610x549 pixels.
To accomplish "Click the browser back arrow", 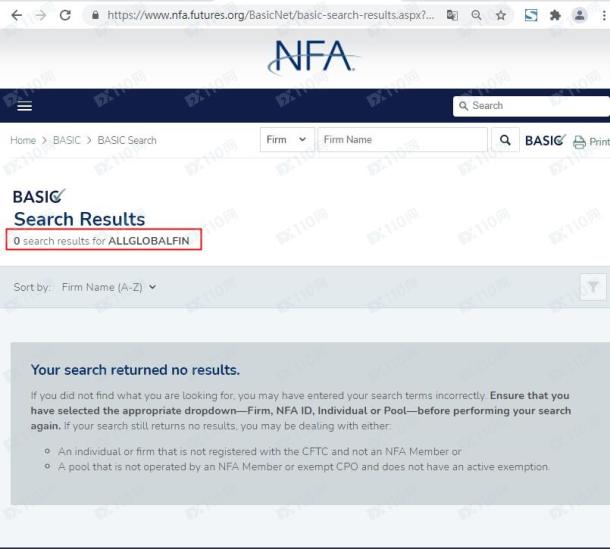I will (x=17, y=16).
